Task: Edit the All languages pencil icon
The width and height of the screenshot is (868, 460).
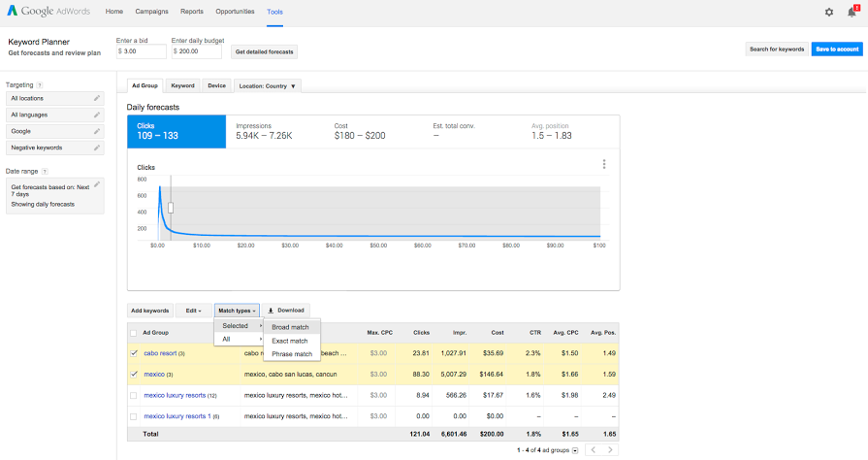Action: click(x=96, y=115)
